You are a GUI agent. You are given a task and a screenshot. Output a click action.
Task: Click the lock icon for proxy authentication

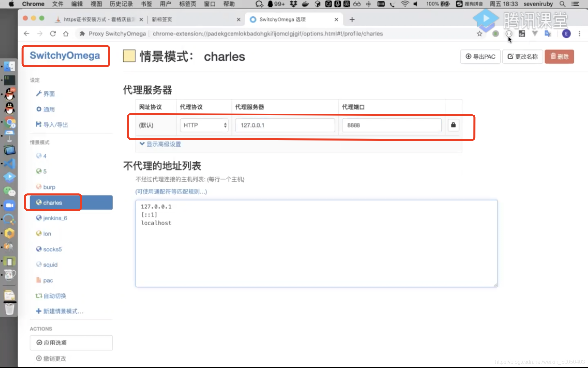[x=453, y=125]
